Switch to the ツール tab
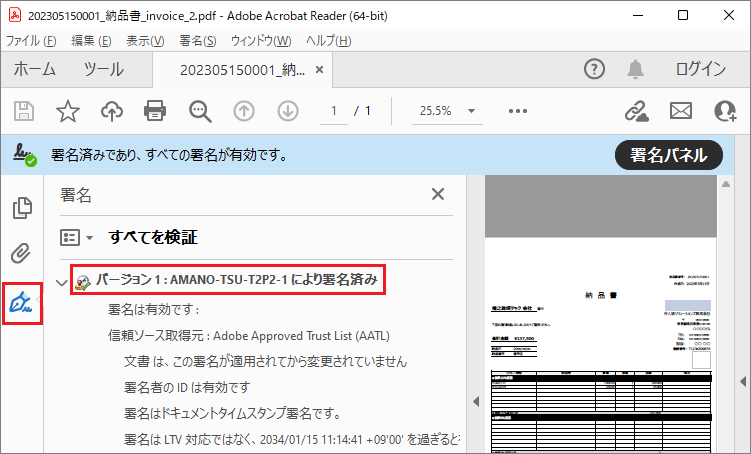Image resolution: width=751 pixels, height=454 pixels. (103, 69)
